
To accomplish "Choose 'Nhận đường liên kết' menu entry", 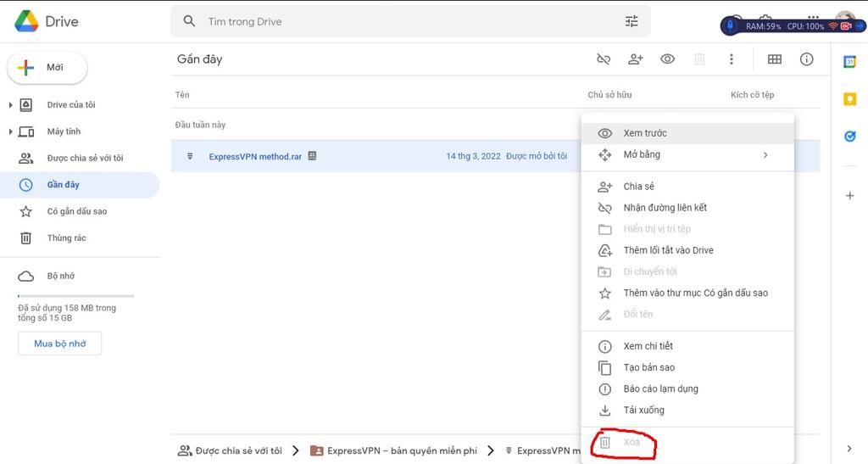I will [x=687, y=208].
